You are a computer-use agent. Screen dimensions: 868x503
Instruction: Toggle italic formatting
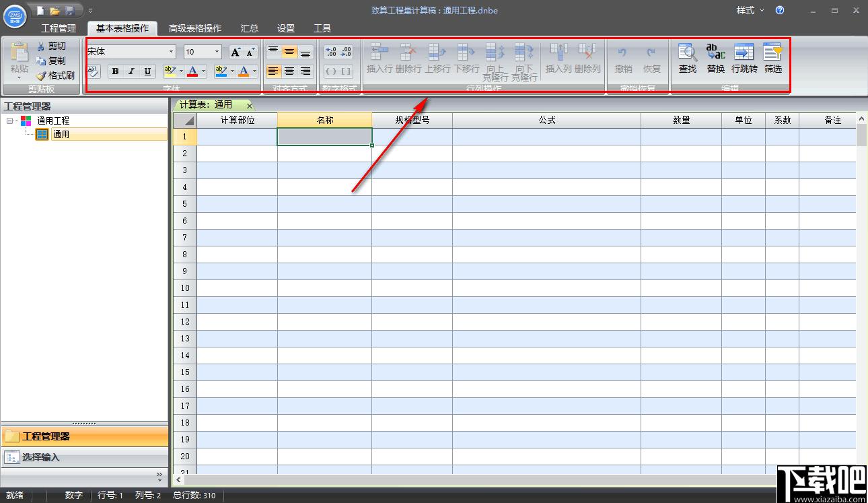click(131, 71)
